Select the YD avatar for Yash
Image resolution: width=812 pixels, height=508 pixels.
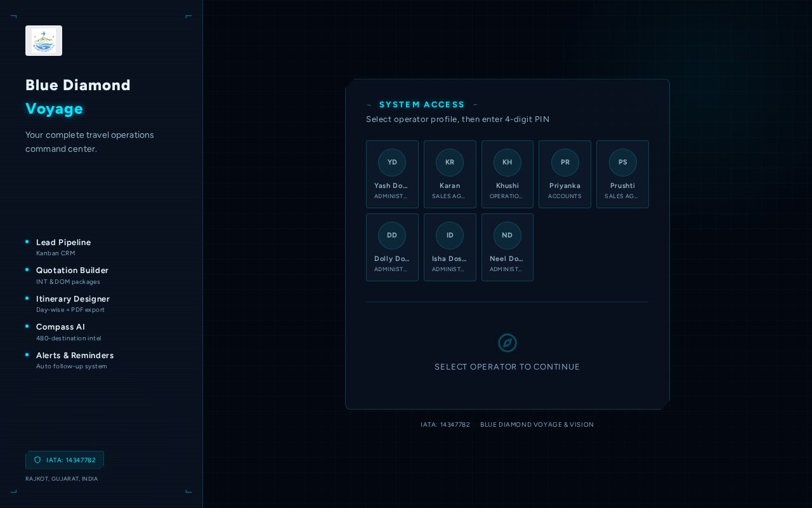click(392, 163)
